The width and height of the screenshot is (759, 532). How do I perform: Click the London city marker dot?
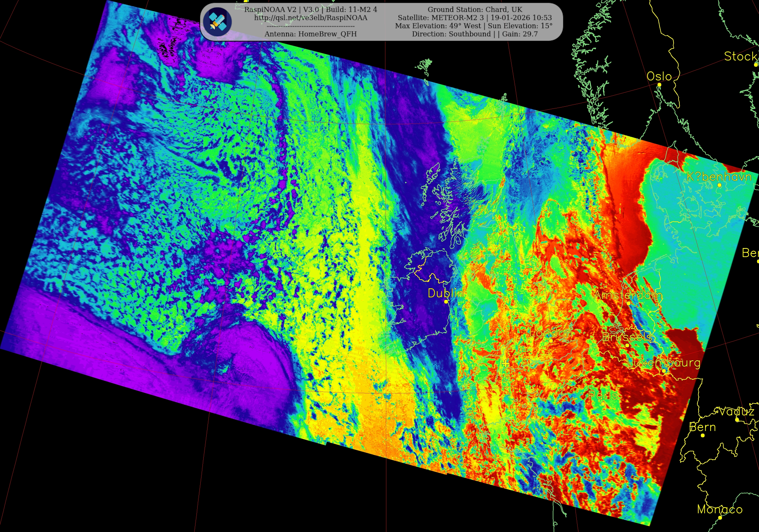click(551, 341)
